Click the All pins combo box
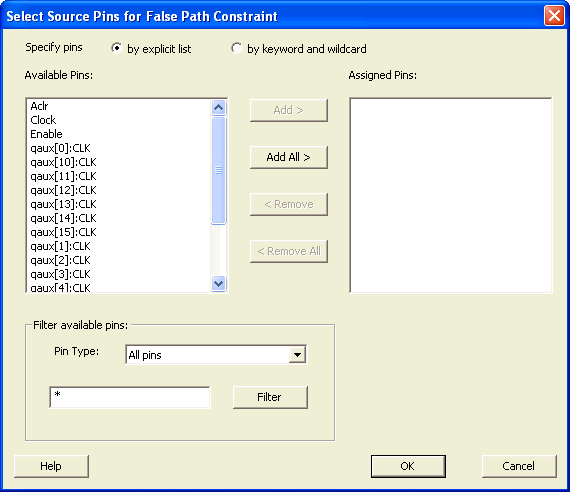The width and height of the screenshot is (570, 492). tap(216, 355)
